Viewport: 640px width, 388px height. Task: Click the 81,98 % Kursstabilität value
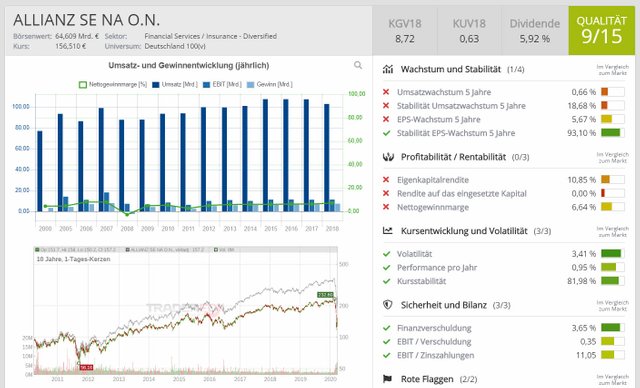[582, 281]
